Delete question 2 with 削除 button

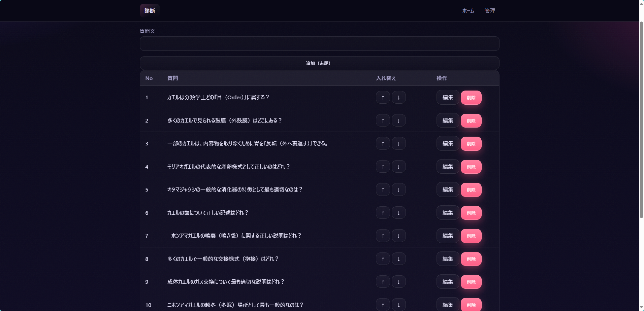(x=471, y=121)
